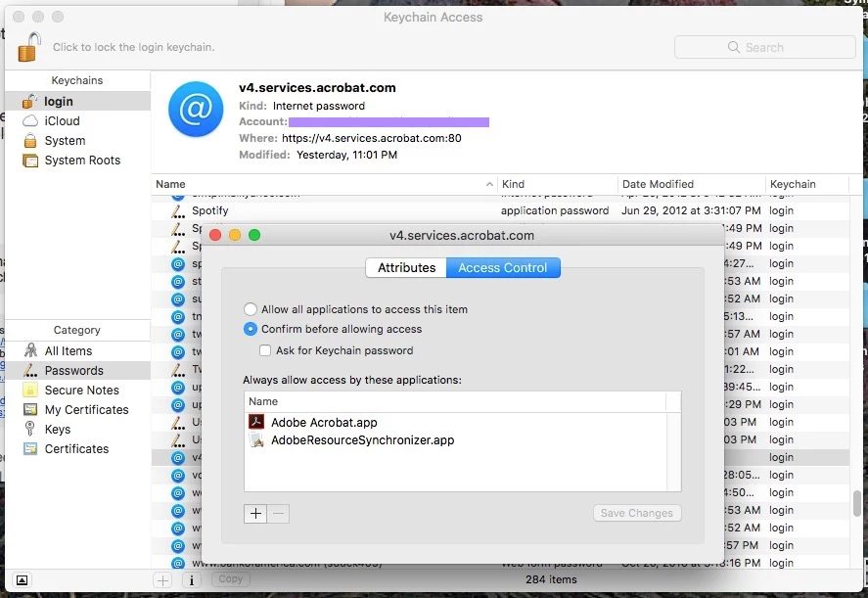Click the Where URL text in details
The width and height of the screenshot is (868, 598).
click(x=372, y=138)
